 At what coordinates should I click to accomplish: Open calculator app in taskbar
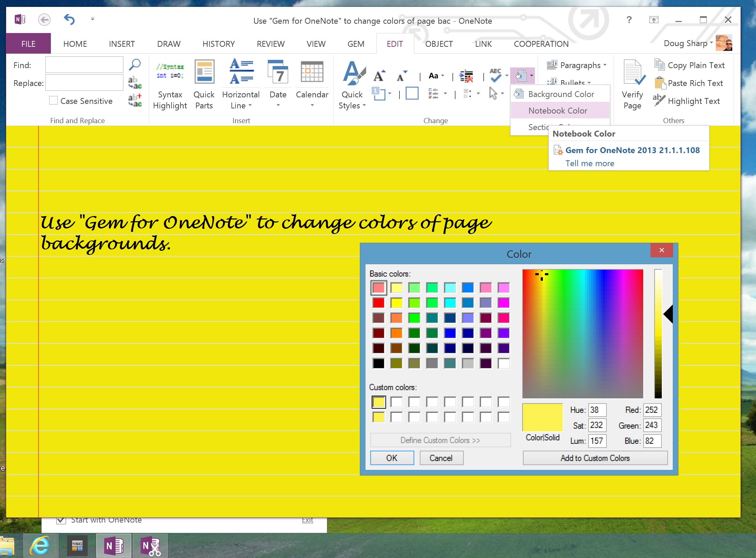pos(77,546)
